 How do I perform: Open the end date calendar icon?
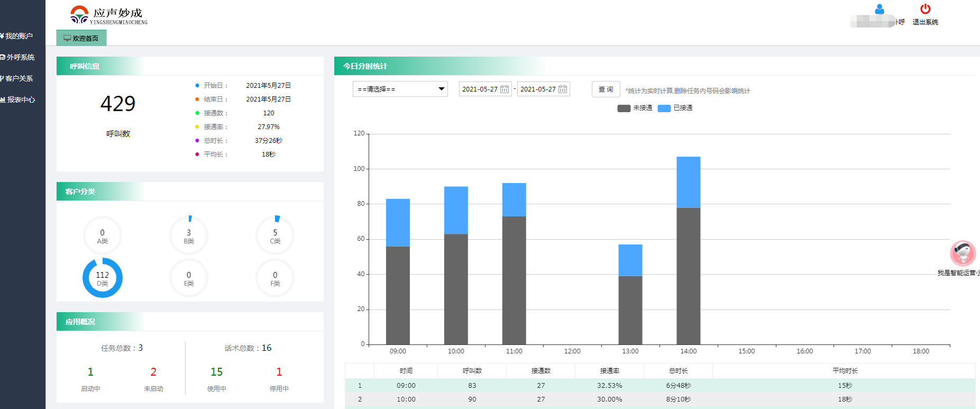(x=563, y=89)
